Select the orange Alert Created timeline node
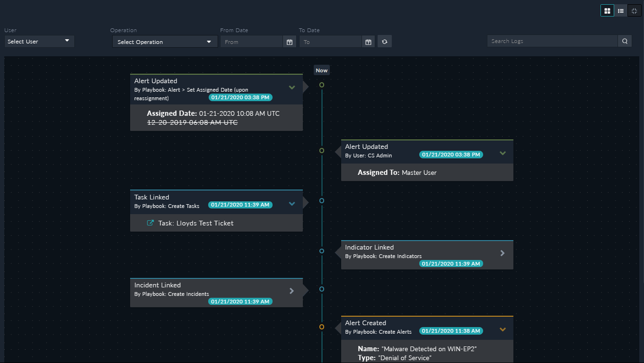Image resolution: width=644 pixels, height=363 pixels. [321, 326]
